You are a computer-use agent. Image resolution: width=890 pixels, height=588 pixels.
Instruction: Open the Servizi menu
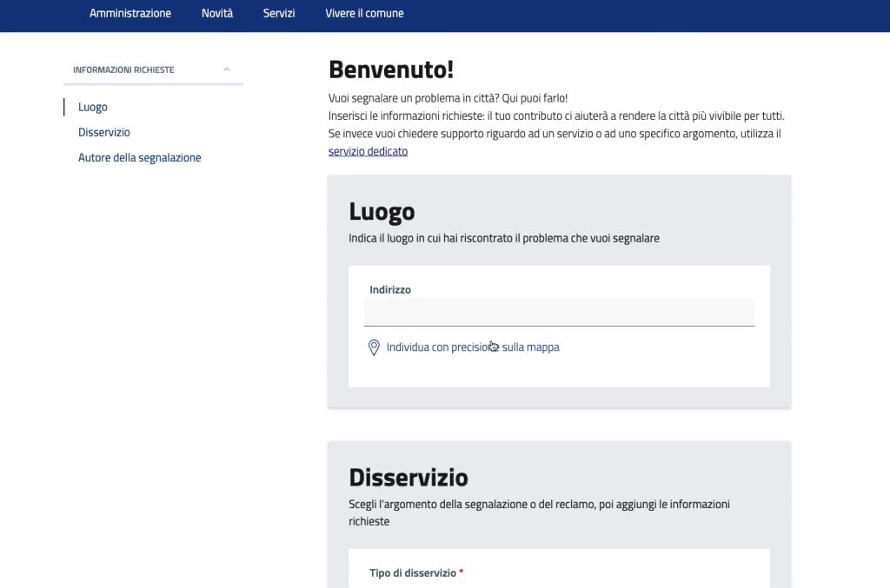tap(278, 13)
